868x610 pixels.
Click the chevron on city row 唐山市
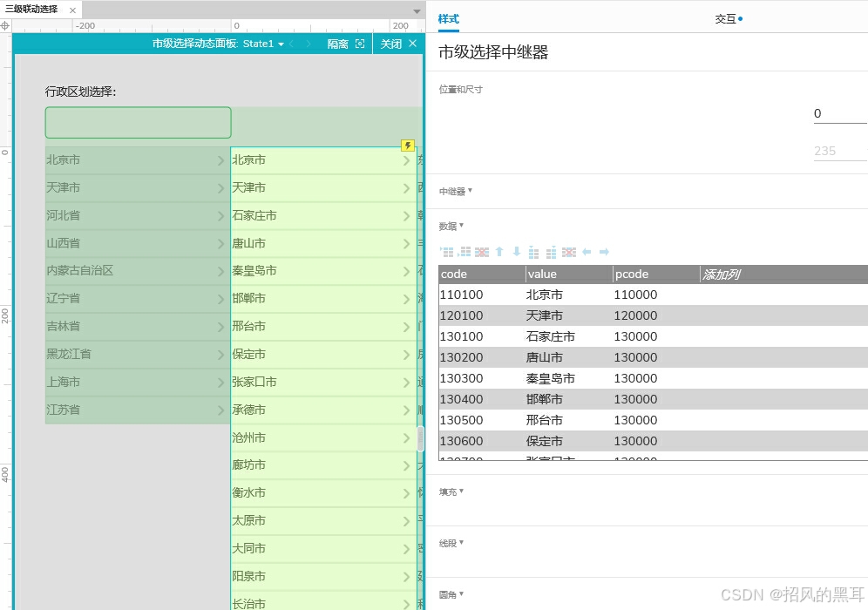[x=406, y=243]
